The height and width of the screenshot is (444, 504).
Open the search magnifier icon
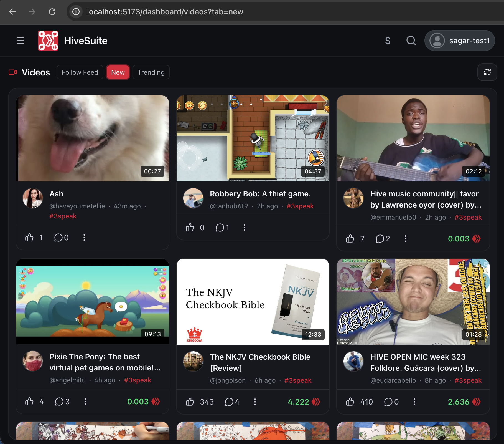[x=411, y=41]
